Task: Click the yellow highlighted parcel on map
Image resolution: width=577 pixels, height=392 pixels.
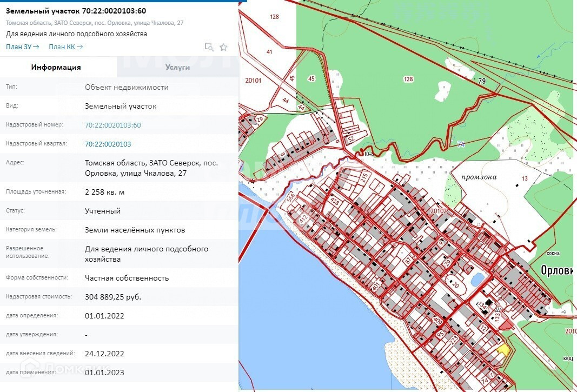Action: (503, 349)
